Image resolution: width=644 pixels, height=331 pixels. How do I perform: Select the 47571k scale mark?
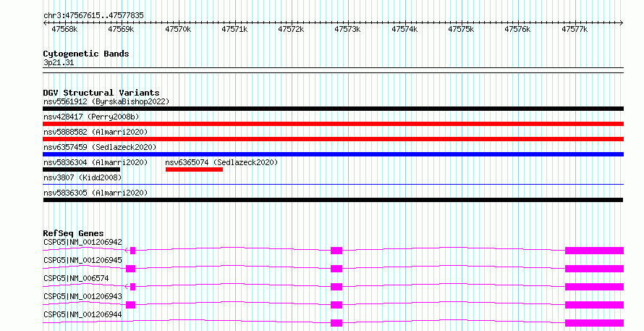[234, 29]
